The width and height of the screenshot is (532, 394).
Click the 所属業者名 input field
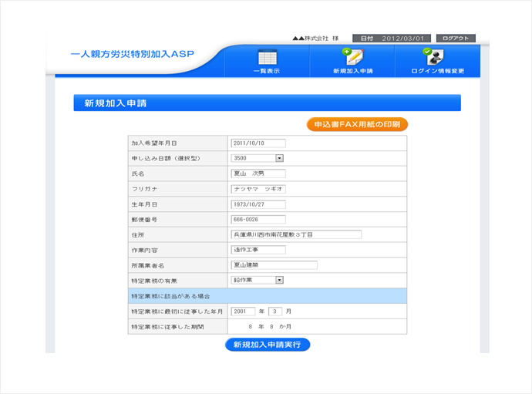tap(274, 265)
